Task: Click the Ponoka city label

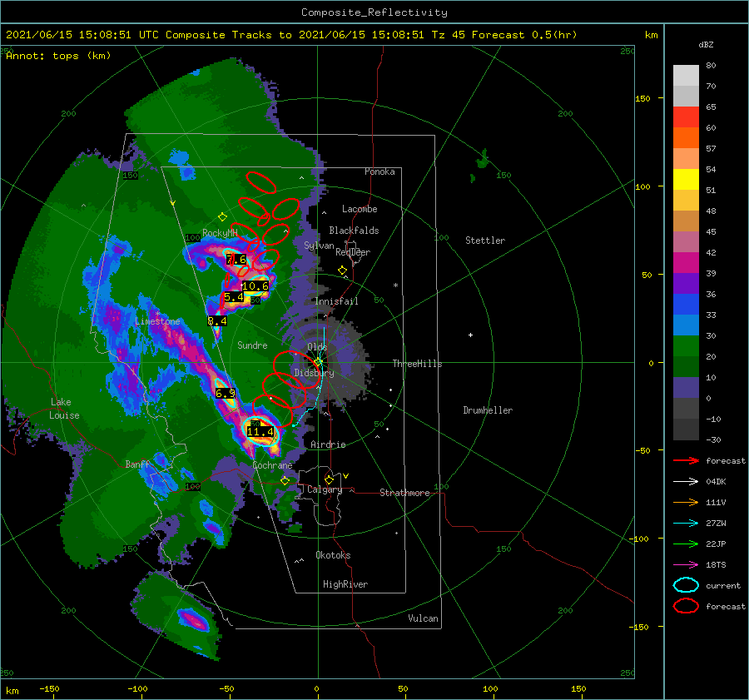Action: pyautogui.click(x=379, y=171)
